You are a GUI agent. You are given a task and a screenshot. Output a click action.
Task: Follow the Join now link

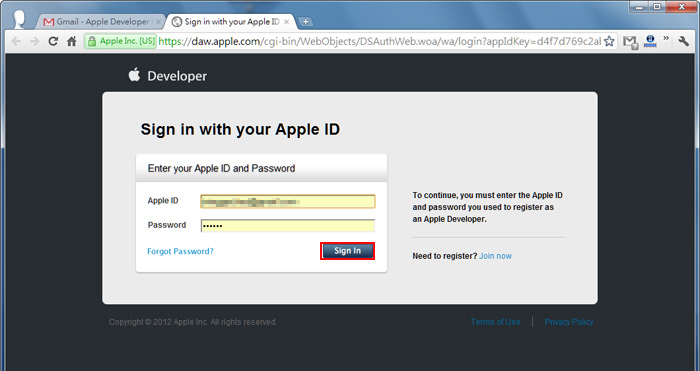[x=495, y=256]
